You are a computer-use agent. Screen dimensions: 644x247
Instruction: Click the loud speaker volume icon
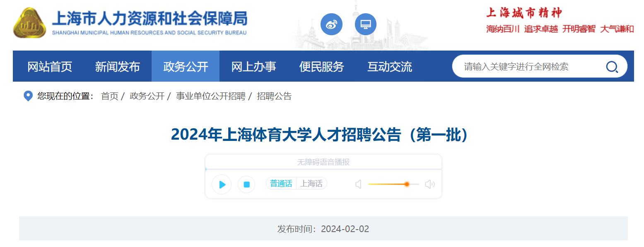click(x=430, y=184)
